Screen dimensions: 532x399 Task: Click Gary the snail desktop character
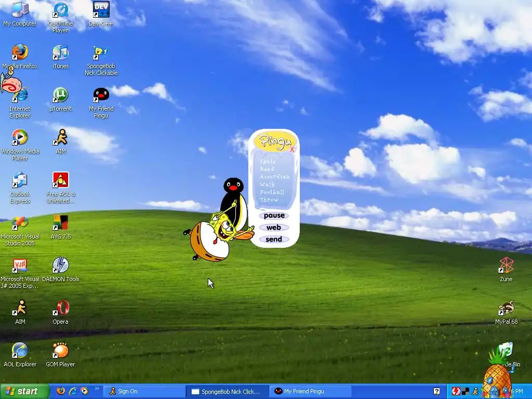click(x=11, y=83)
